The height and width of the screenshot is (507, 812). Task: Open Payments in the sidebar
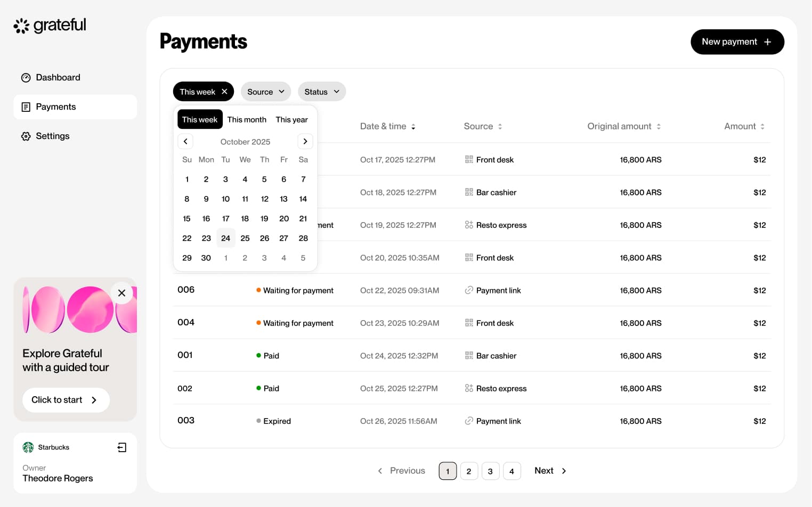coord(56,107)
